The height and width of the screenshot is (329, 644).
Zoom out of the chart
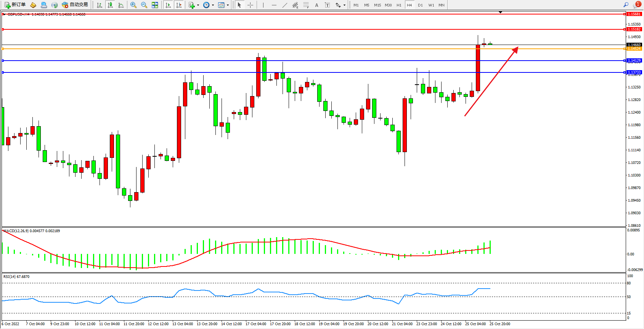click(x=144, y=5)
